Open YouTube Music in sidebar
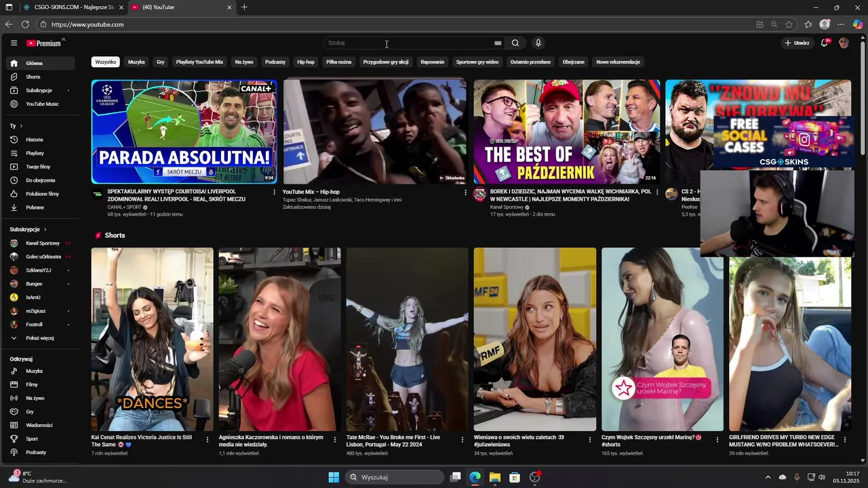The height and width of the screenshot is (488, 868). coord(41,104)
